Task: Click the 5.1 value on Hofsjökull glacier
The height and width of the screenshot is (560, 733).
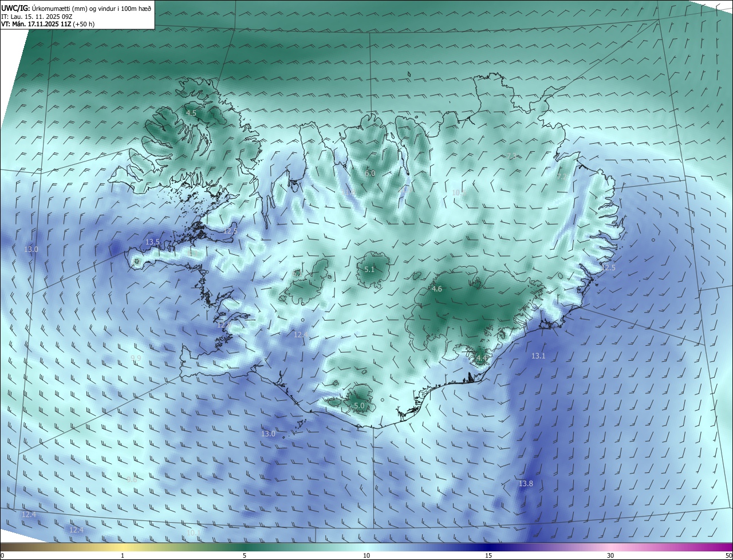Action: [x=369, y=269]
